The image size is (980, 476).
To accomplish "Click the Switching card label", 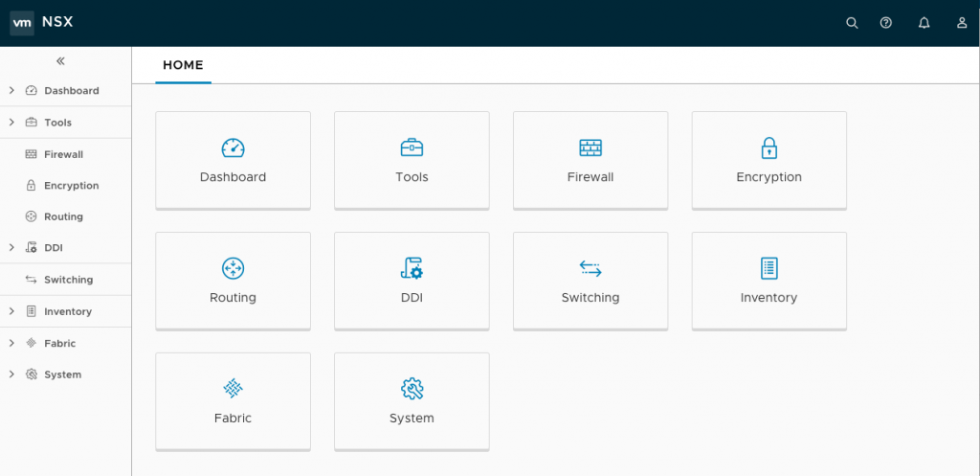I will click(590, 298).
